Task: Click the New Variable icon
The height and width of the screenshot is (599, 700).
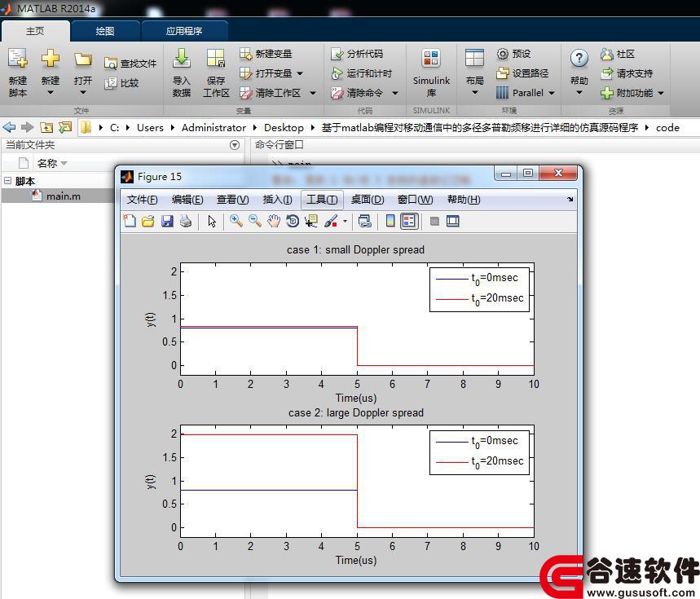Action: click(x=245, y=54)
